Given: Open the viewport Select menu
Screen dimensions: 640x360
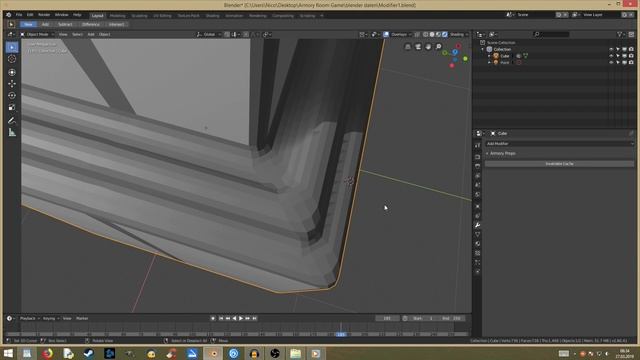Looking at the screenshot, I should tap(77, 34).
